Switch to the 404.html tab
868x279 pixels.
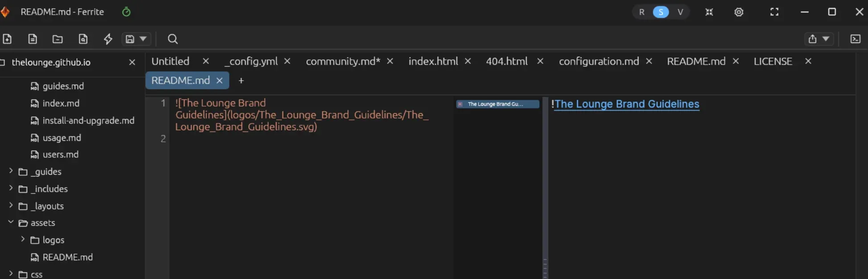click(507, 61)
